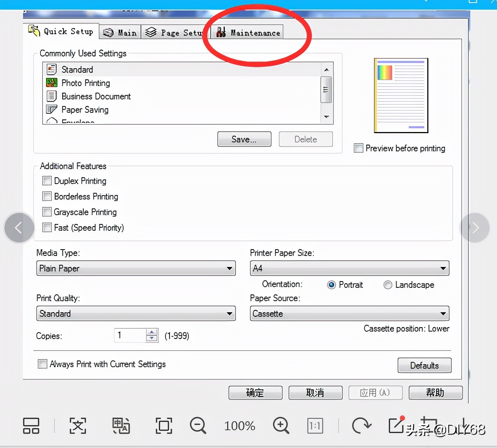Open the edit image tool with red dot

tap(396, 424)
